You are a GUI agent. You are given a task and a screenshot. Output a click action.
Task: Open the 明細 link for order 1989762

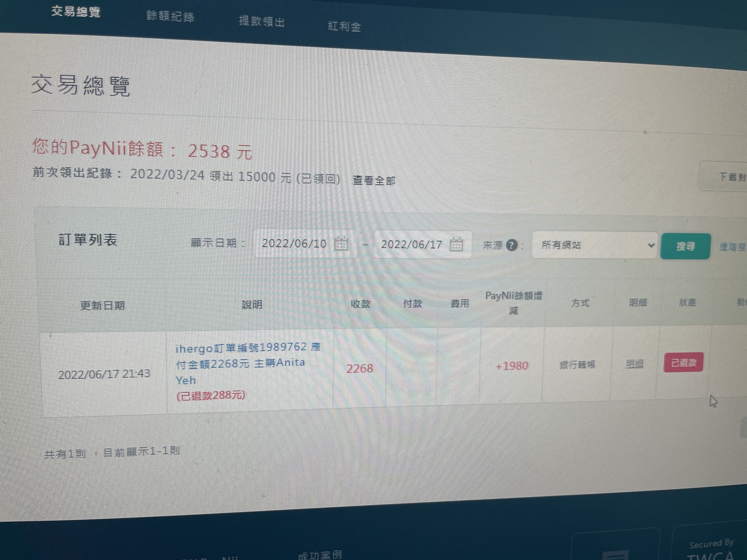click(634, 364)
